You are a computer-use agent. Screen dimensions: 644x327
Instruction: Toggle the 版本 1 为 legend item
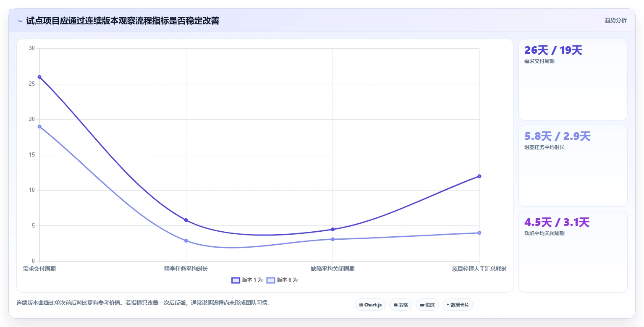coord(247,280)
